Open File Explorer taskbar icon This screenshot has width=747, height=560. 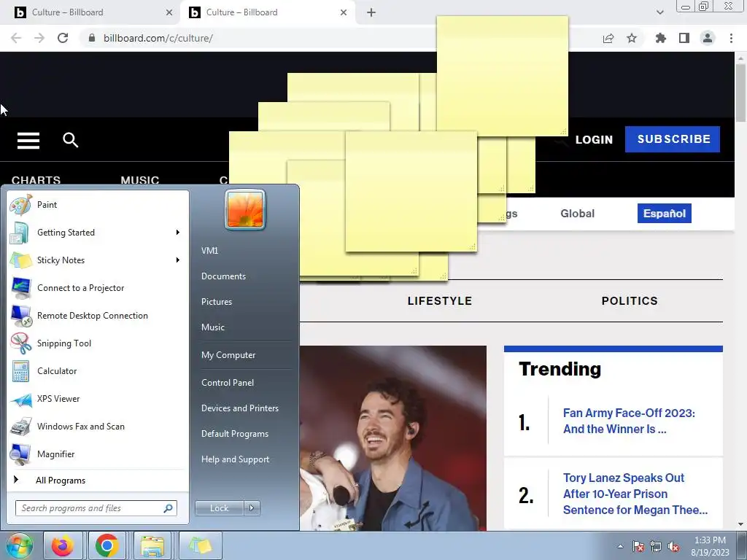coord(152,545)
